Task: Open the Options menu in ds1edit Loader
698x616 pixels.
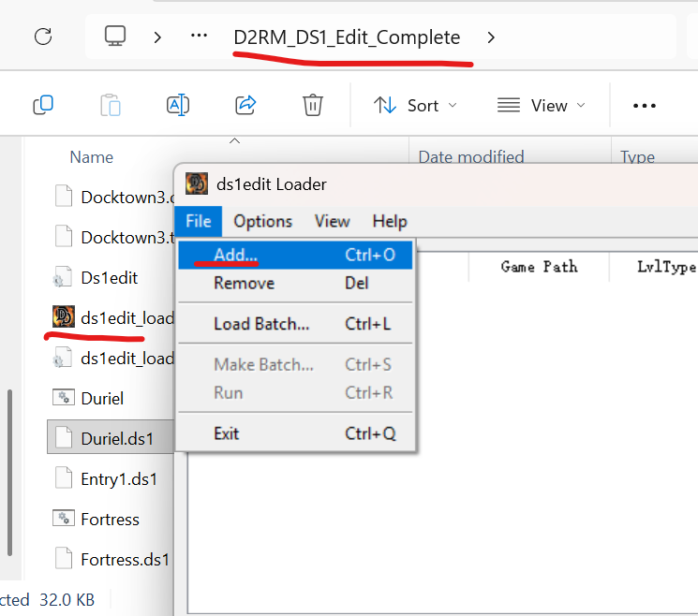Action: tap(263, 221)
